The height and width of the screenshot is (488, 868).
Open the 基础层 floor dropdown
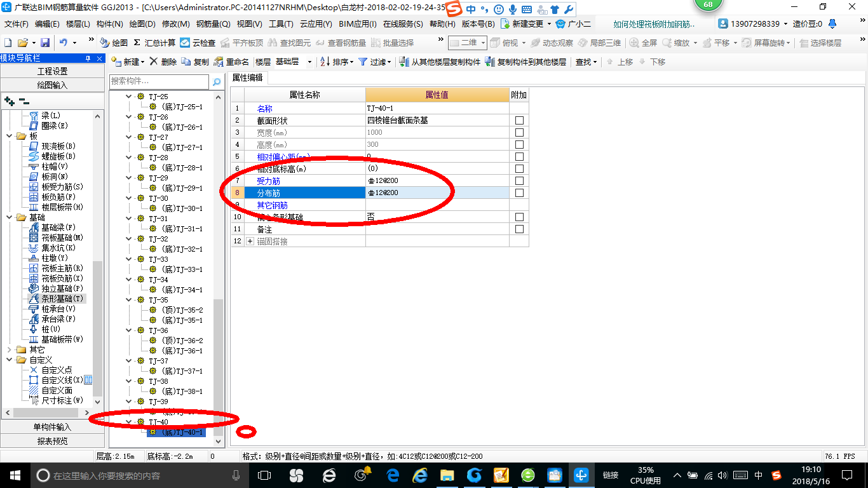click(x=309, y=62)
